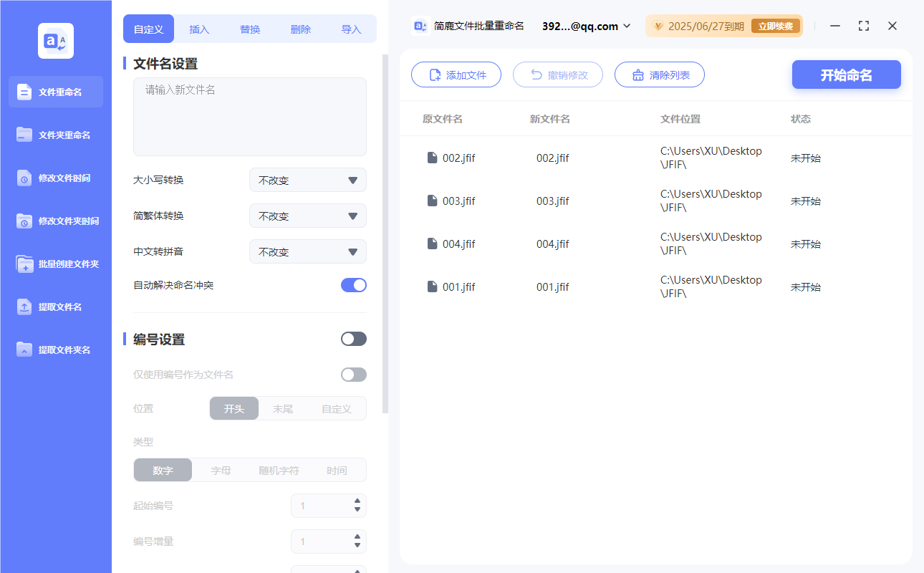Click the increment arrow on 起始编号
This screenshot has width=924, height=573.
point(357,501)
